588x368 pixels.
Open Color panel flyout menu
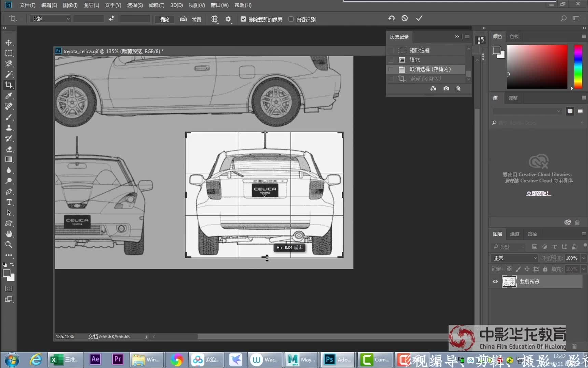point(584,36)
